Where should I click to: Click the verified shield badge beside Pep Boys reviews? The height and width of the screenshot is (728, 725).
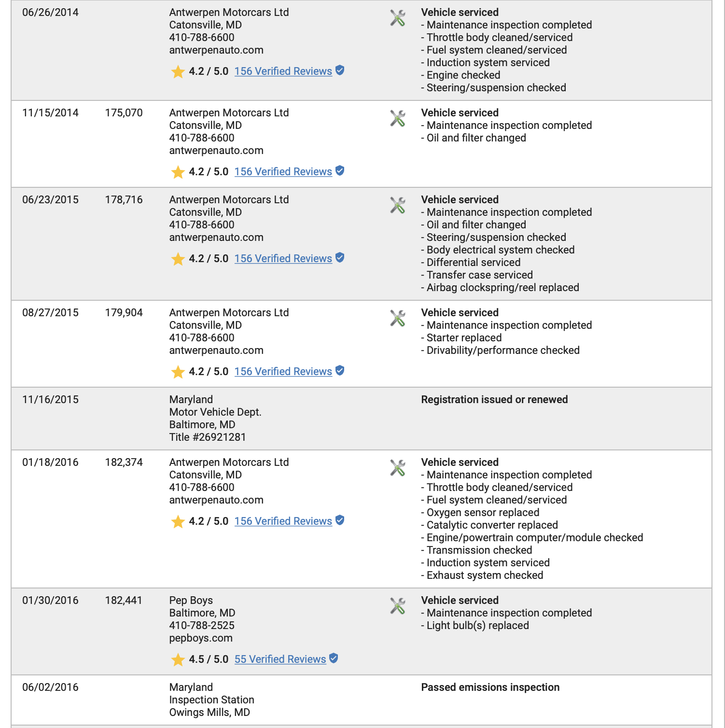click(334, 658)
